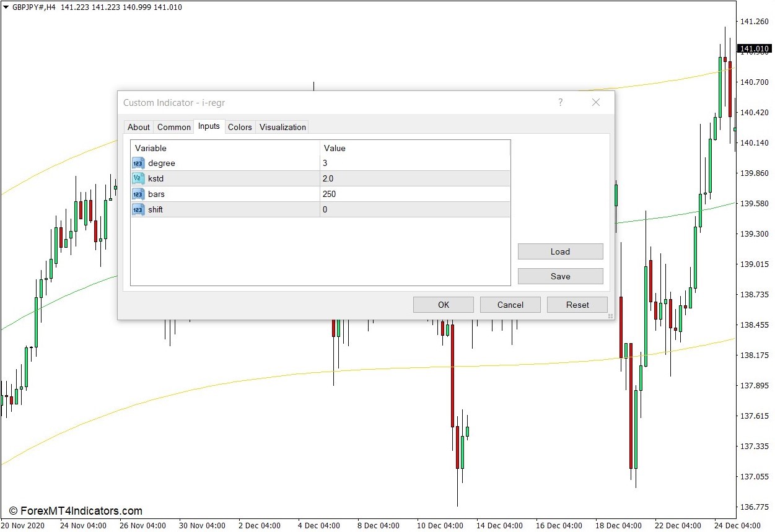Select the shift value field showing 0
The height and width of the screenshot is (532, 775).
click(x=415, y=210)
